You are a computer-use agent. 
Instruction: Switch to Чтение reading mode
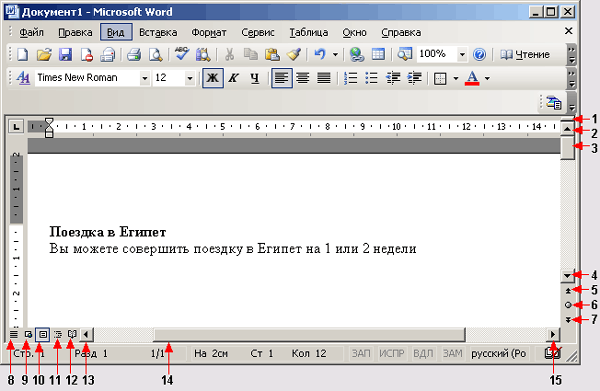[x=525, y=55]
